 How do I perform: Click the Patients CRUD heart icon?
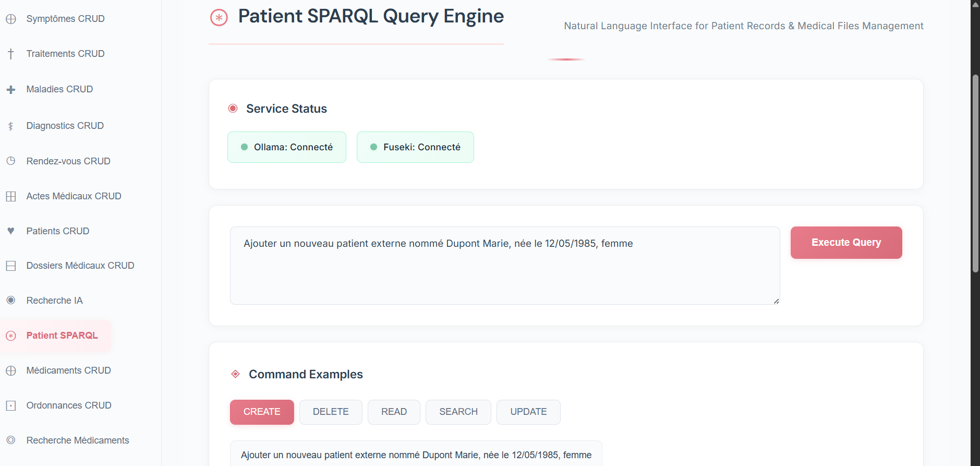pos(11,231)
